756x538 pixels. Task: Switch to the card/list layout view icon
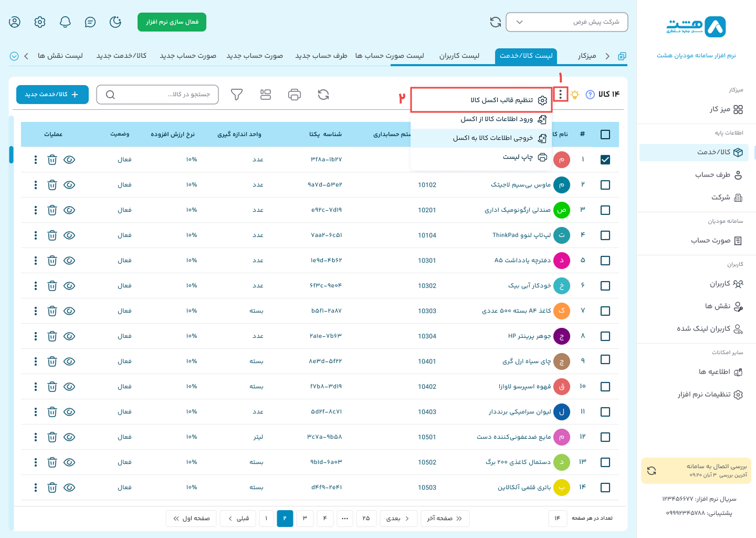click(x=266, y=95)
